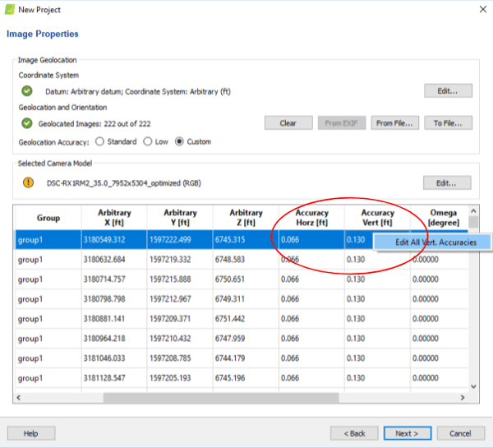This screenshot has height=448, width=493.
Task: Export geolocation with To File button
Action: click(448, 123)
